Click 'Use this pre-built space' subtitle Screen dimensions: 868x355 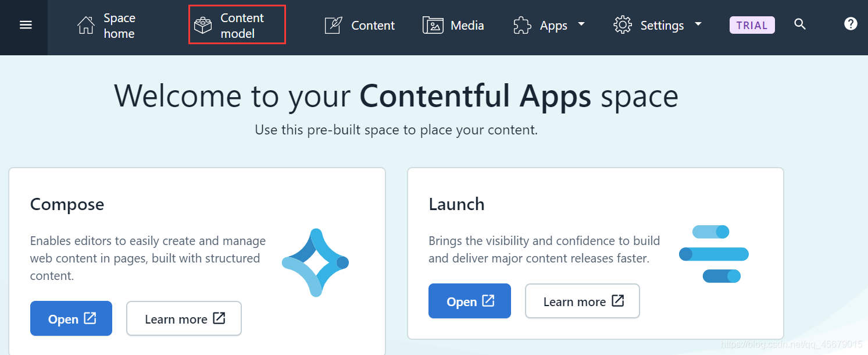click(396, 130)
